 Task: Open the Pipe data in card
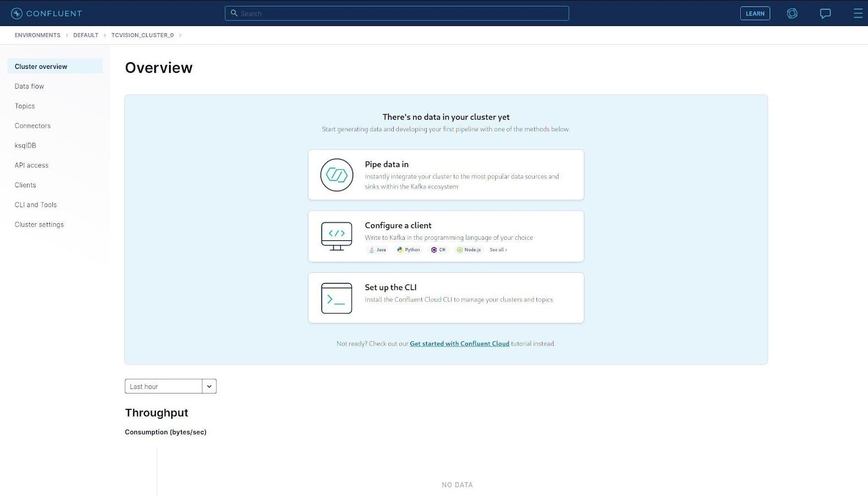pyautogui.click(x=446, y=175)
